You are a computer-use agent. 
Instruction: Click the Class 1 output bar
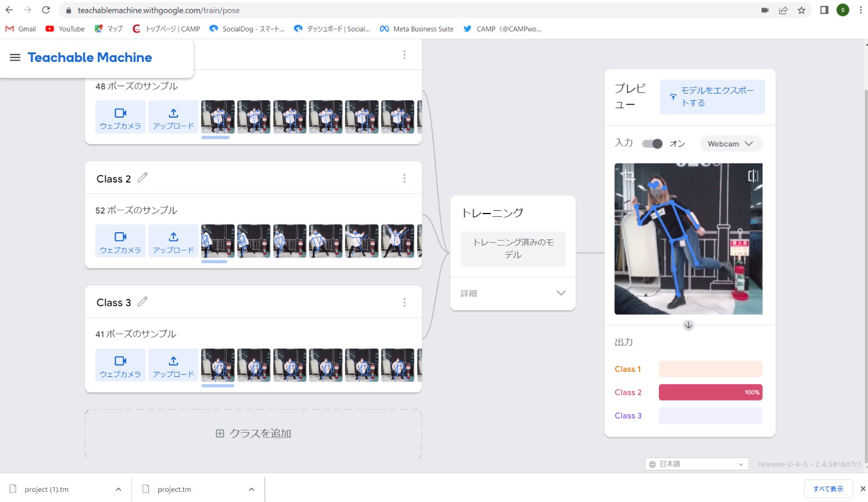pos(711,369)
